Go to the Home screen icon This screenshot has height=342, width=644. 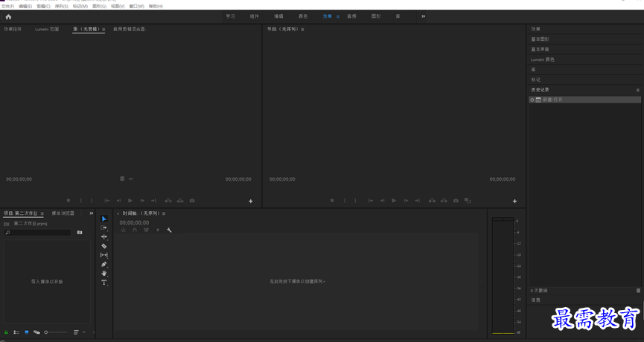pos(8,17)
